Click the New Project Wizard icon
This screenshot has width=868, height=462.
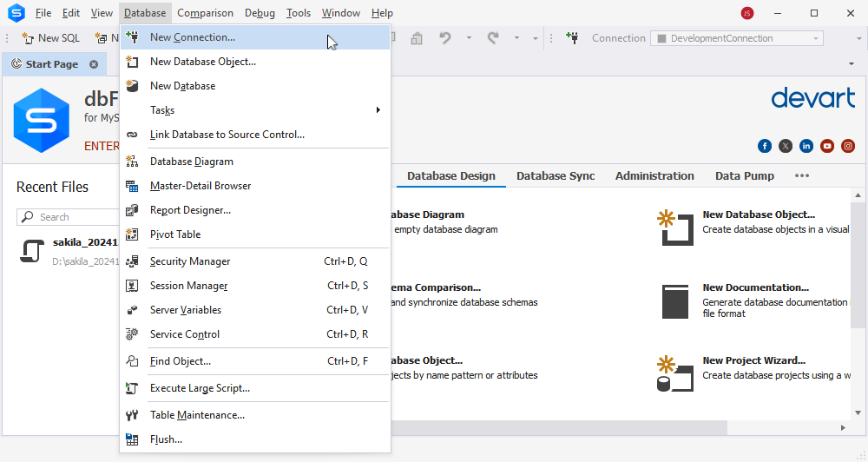[x=674, y=374]
